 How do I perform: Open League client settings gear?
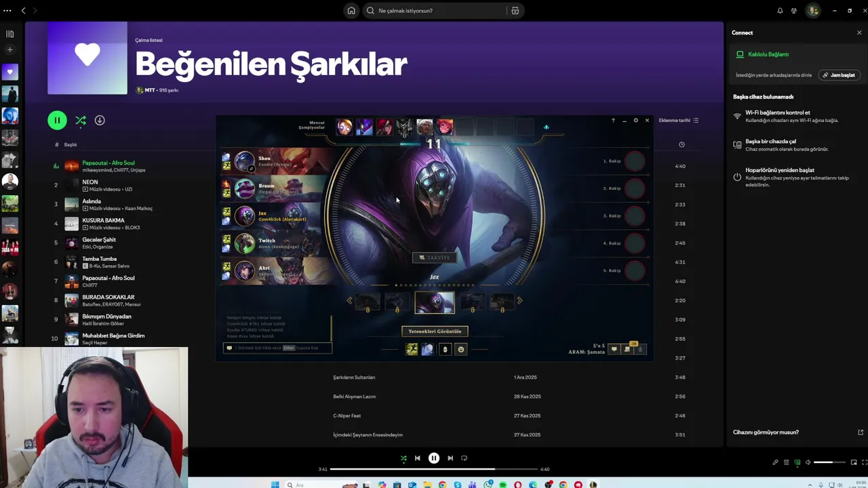[x=635, y=121]
